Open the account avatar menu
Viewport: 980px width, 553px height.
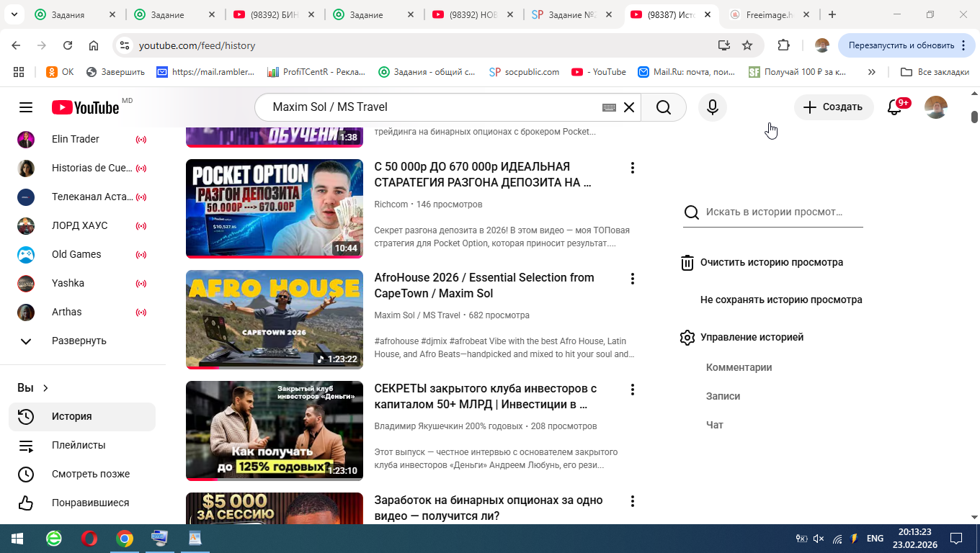click(935, 107)
